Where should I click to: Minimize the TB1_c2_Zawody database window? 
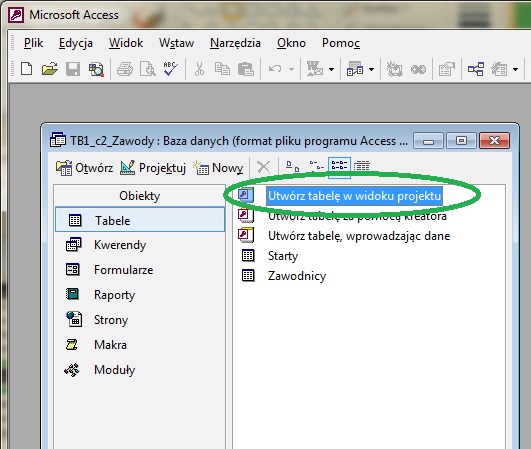(428, 140)
